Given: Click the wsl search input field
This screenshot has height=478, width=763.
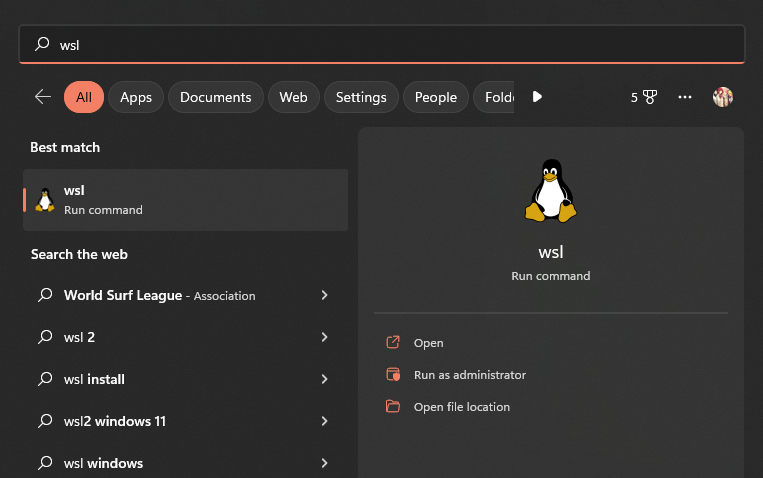Looking at the screenshot, I should 382,44.
